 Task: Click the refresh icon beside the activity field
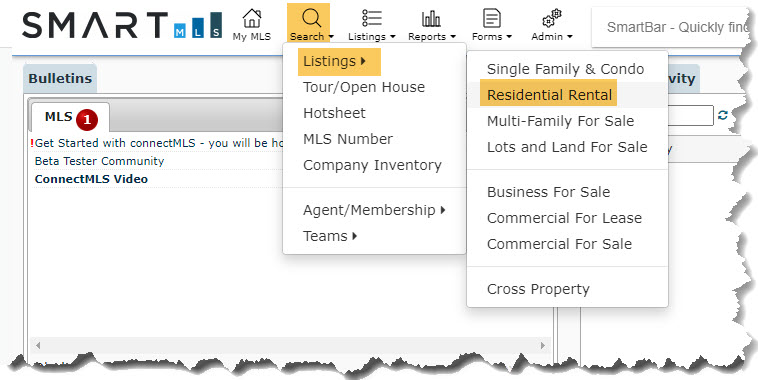[723, 116]
